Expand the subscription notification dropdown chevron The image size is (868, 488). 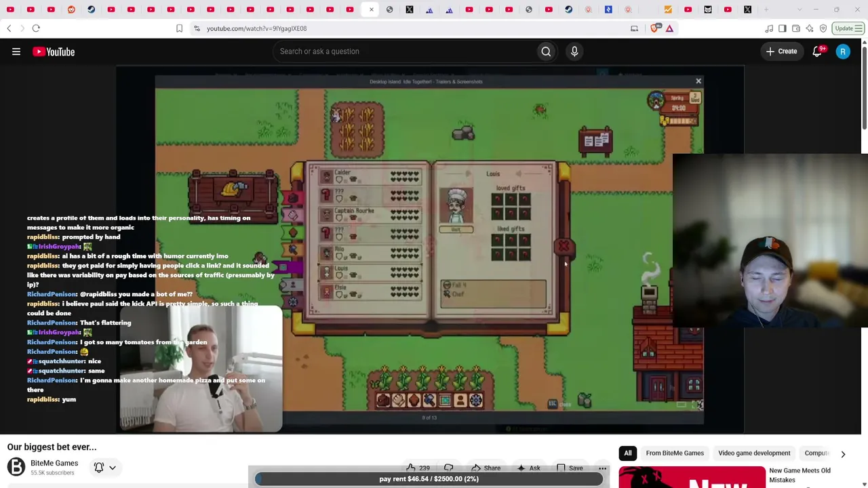pyautogui.click(x=113, y=467)
